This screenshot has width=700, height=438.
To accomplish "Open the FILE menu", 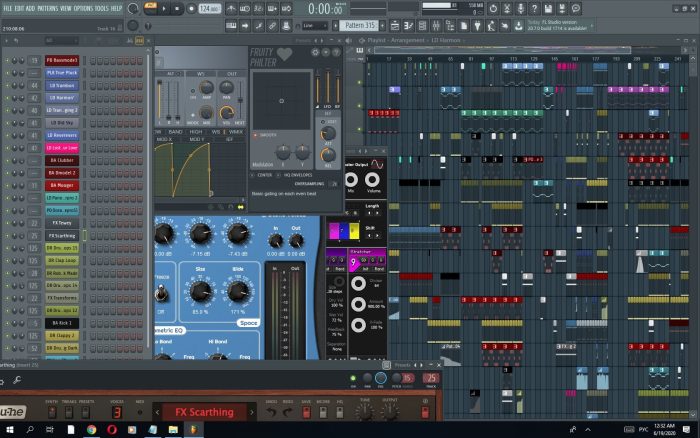I will (x=8, y=8).
